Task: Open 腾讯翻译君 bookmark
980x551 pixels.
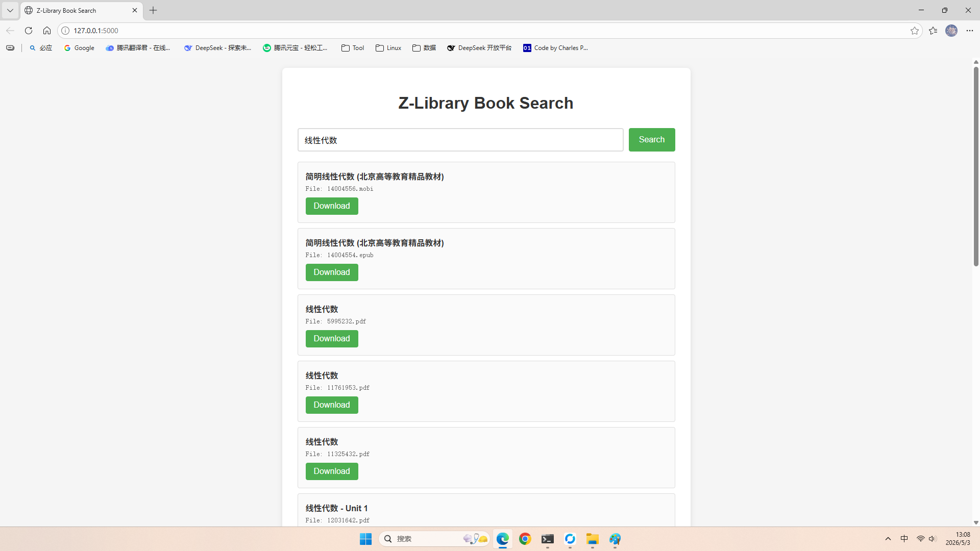Action: tap(138, 48)
